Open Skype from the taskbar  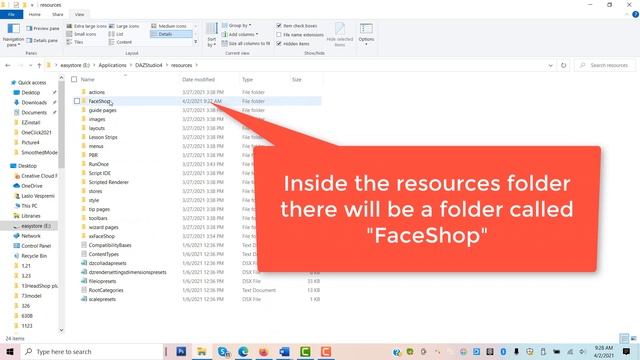click(223, 352)
